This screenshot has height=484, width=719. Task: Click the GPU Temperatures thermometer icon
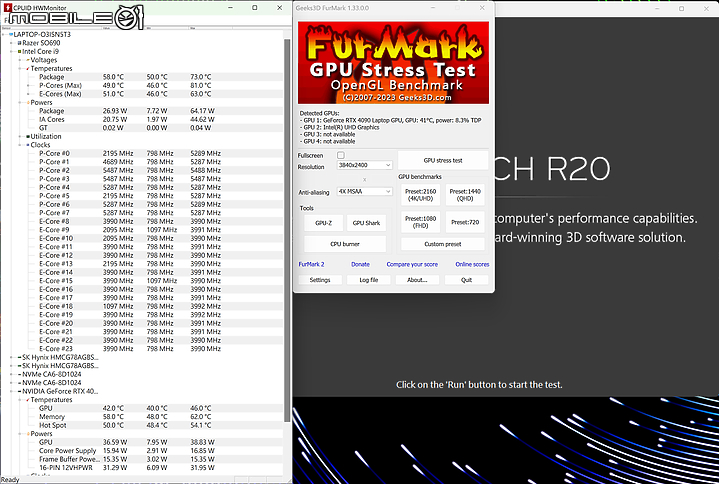click(x=28, y=400)
